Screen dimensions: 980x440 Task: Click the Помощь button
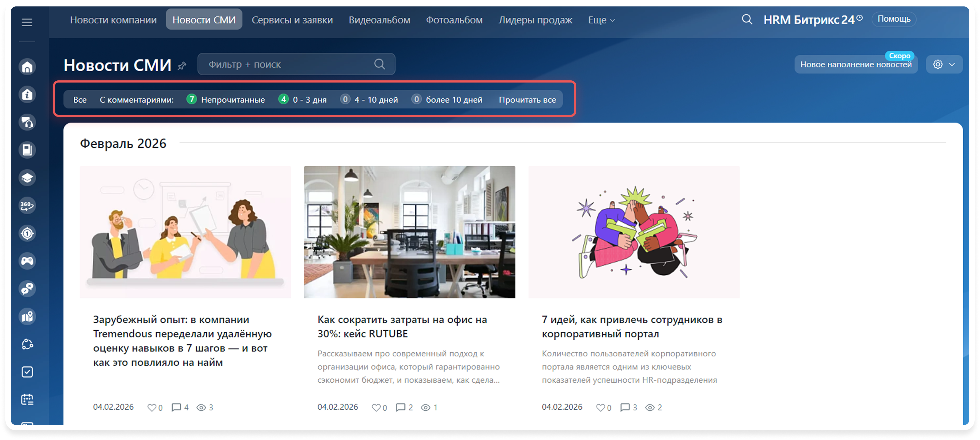tap(894, 19)
